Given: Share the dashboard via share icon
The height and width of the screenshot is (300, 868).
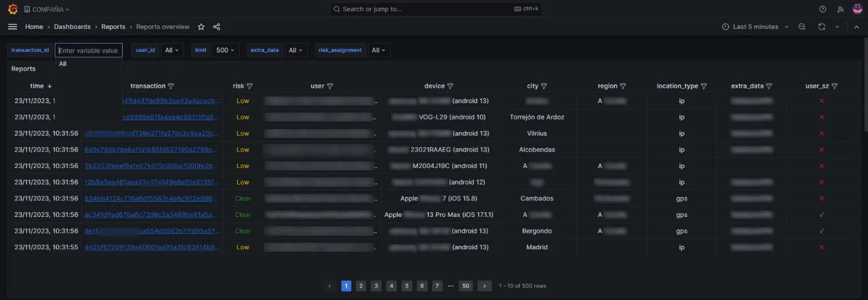Looking at the screenshot, I should (x=216, y=27).
